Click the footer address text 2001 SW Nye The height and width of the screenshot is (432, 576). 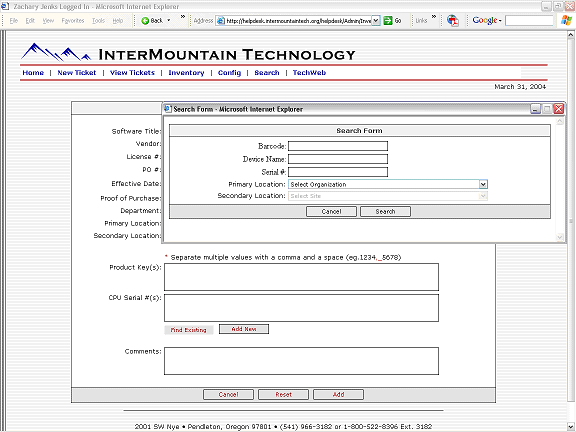(157, 427)
